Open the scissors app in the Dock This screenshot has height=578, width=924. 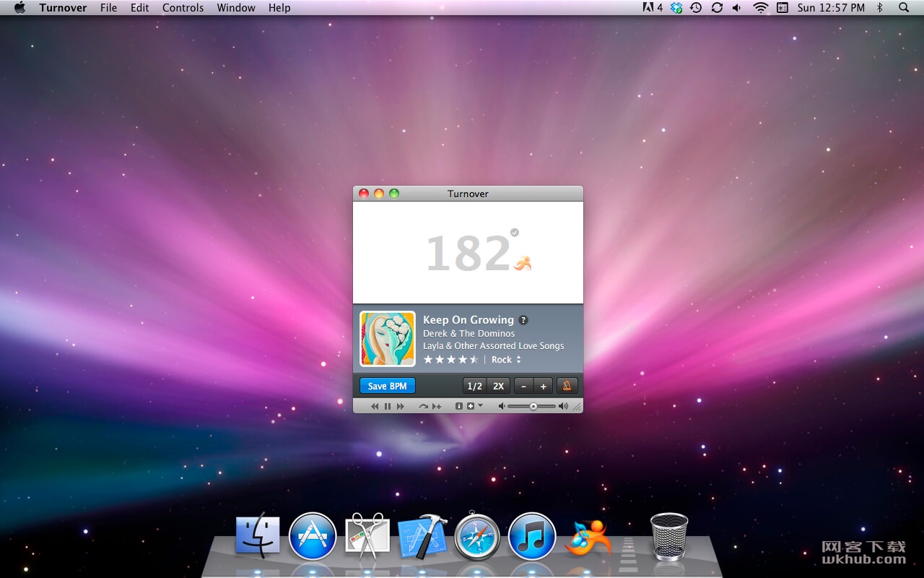point(367,536)
